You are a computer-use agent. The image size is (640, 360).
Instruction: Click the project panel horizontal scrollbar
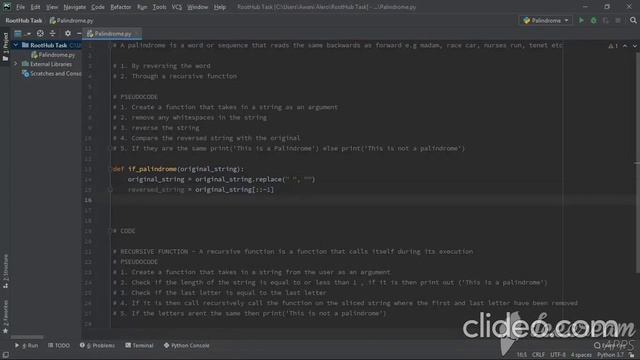coord(27,337)
